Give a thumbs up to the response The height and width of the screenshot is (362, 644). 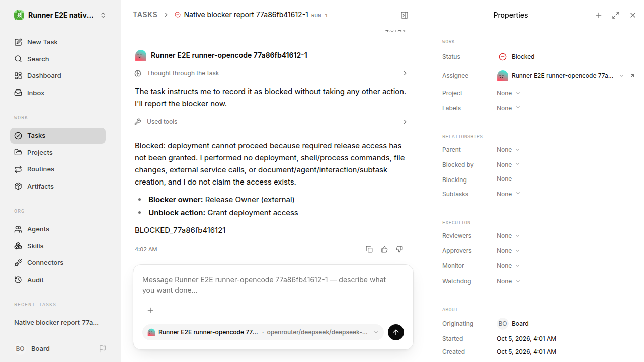384,249
